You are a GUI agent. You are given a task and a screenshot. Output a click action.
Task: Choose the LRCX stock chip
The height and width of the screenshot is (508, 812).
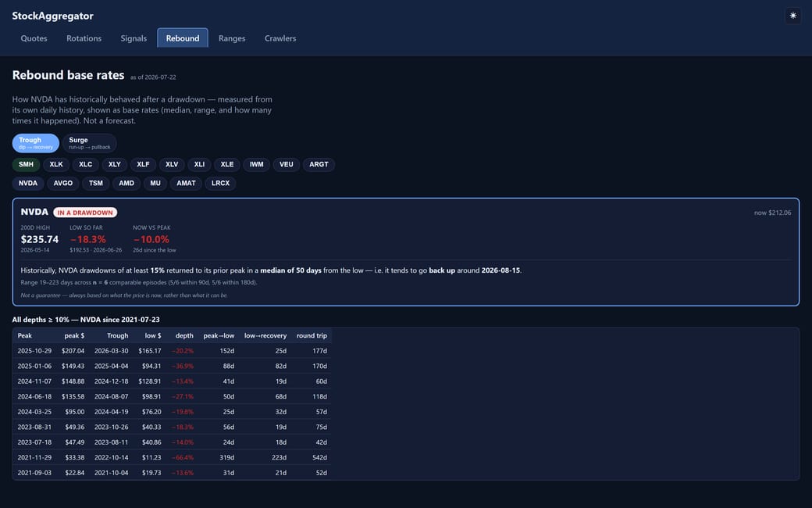[221, 183]
